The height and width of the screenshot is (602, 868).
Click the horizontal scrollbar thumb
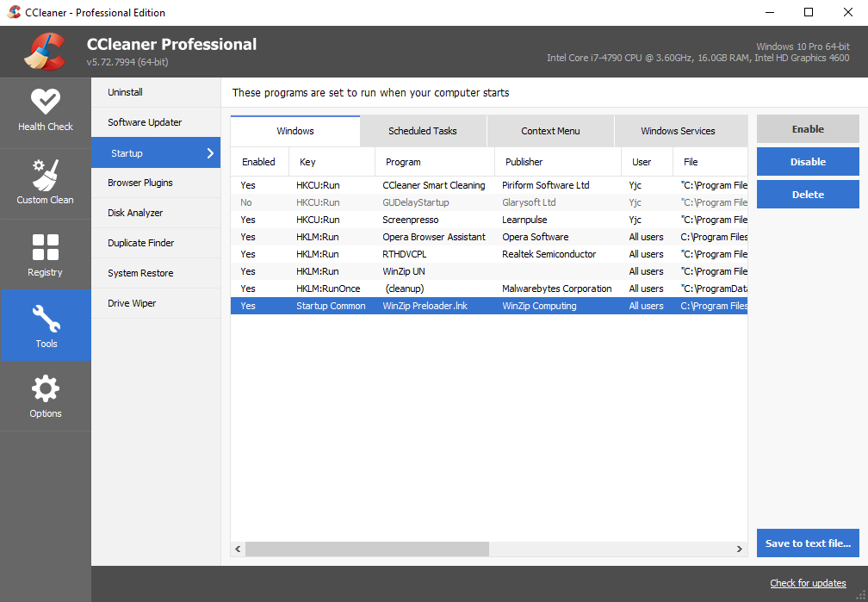click(x=367, y=549)
